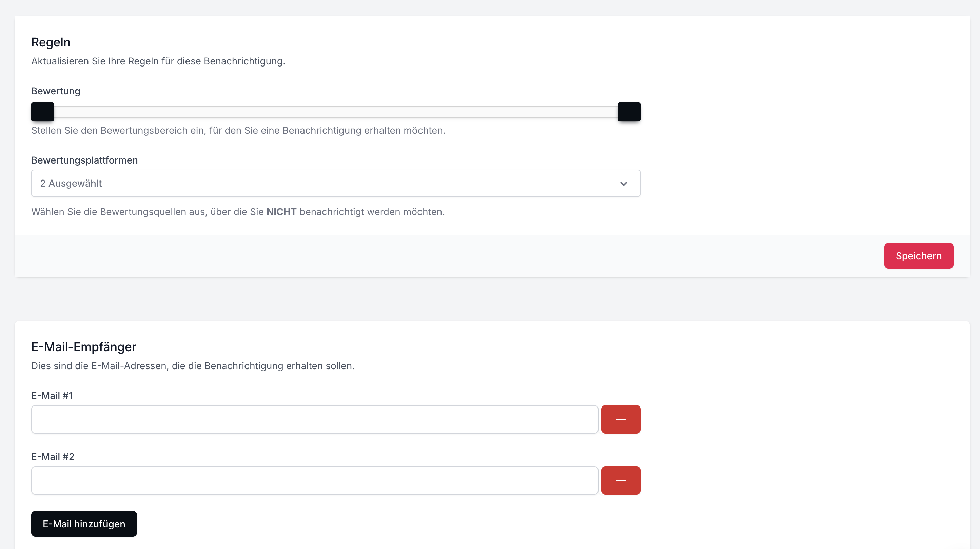Click the 'E-Mail #2' field label
This screenshot has height=549, width=980.
(53, 456)
